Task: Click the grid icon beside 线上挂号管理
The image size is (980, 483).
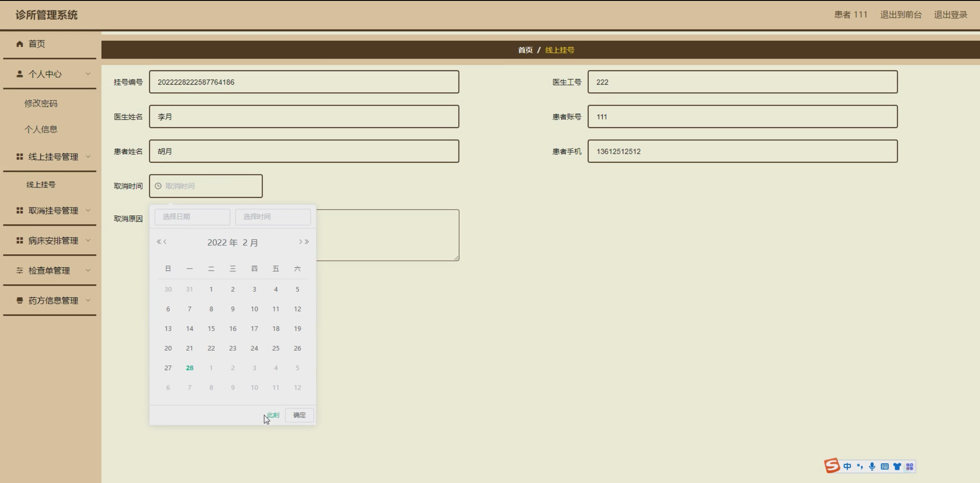Action: [x=20, y=157]
